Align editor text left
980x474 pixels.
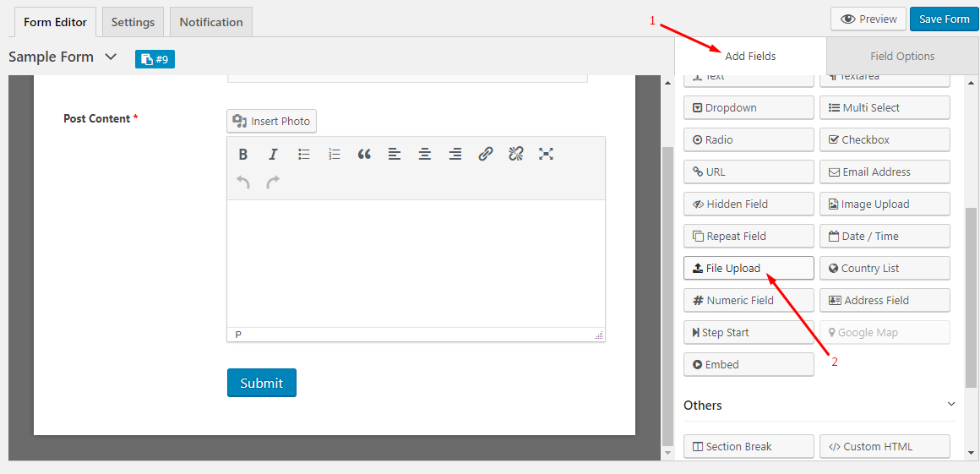coord(395,154)
